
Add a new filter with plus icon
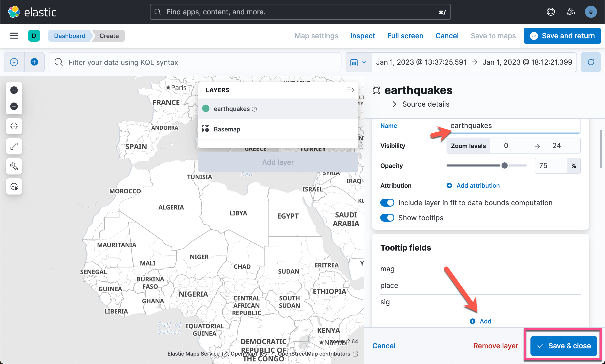point(34,62)
